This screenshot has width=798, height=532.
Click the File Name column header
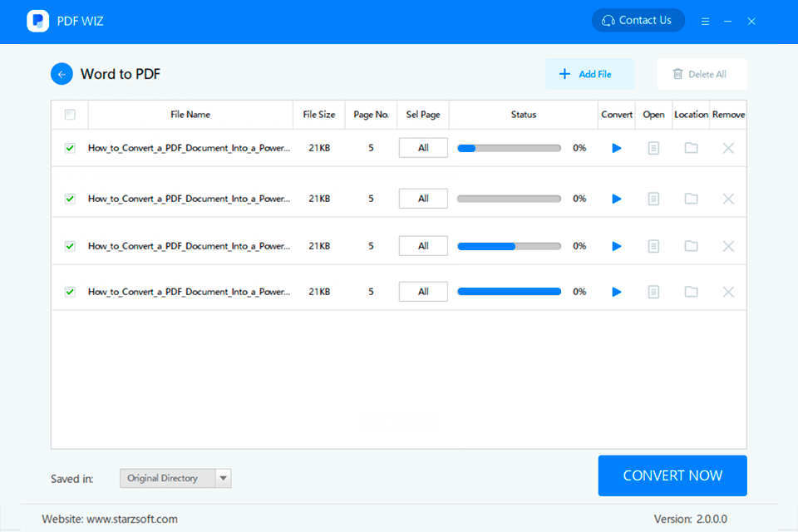pyautogui.click(x=190, y=115)
